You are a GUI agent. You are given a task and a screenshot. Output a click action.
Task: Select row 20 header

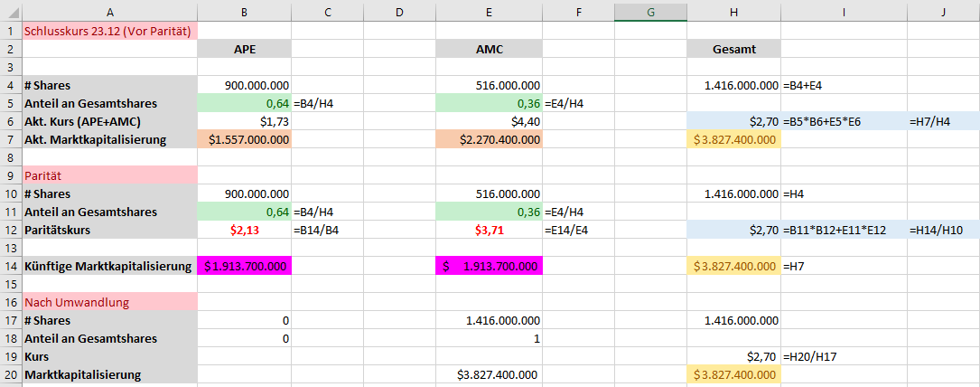coord(11,374)
